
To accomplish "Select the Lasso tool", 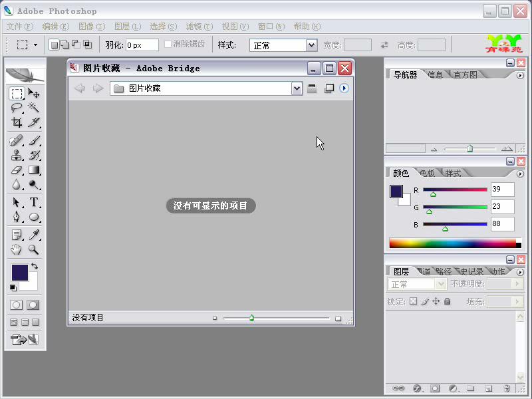I will (x=17, y=108).
